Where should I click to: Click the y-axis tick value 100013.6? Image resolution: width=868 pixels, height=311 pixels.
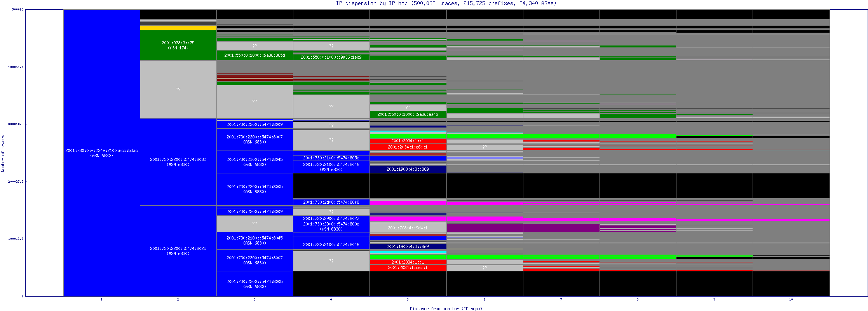coord(16,239)
